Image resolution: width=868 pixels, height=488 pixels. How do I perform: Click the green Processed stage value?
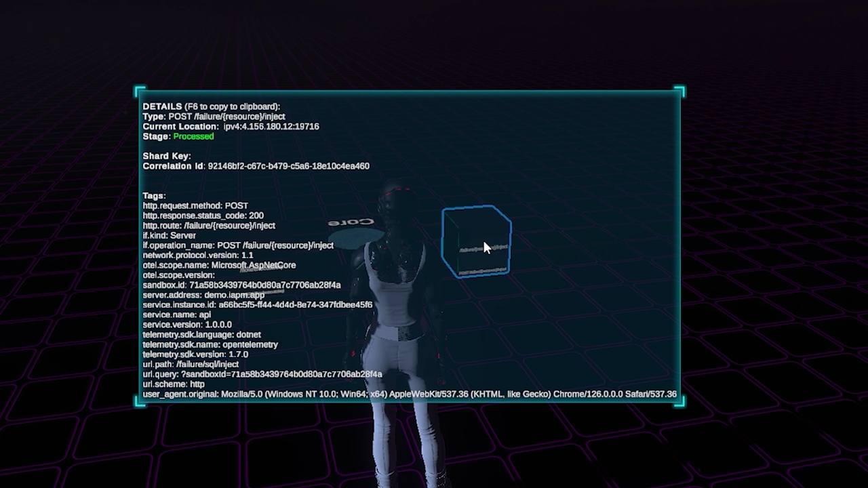[193, 136]
